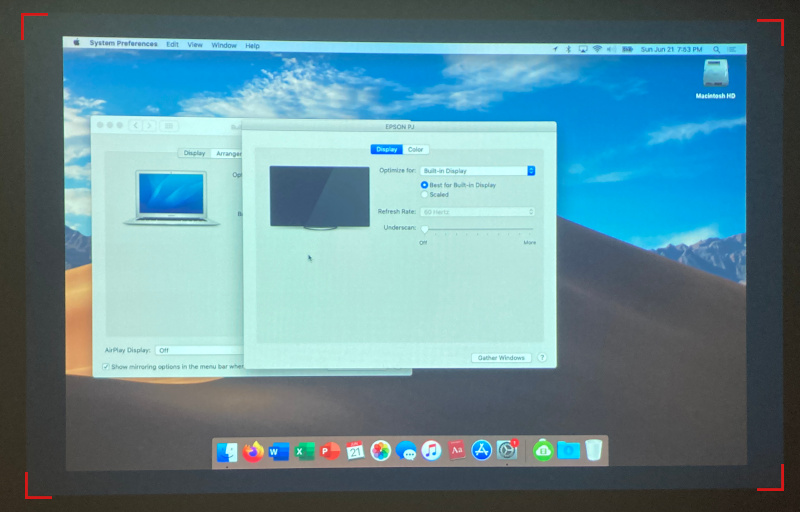This screenshot has height=512, width=800.
Task: Open the AirPlay menu bar icon
Action: [583, 49]
